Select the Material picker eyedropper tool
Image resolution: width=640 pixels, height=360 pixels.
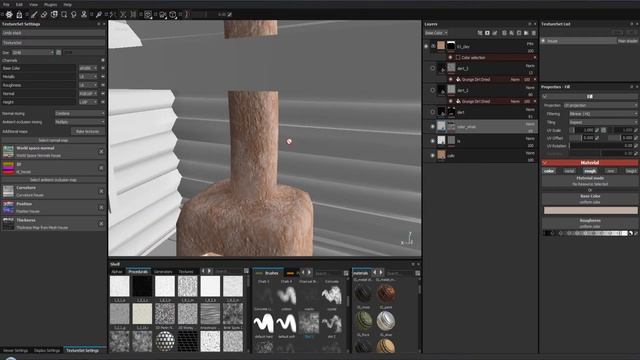pos(98,15)
